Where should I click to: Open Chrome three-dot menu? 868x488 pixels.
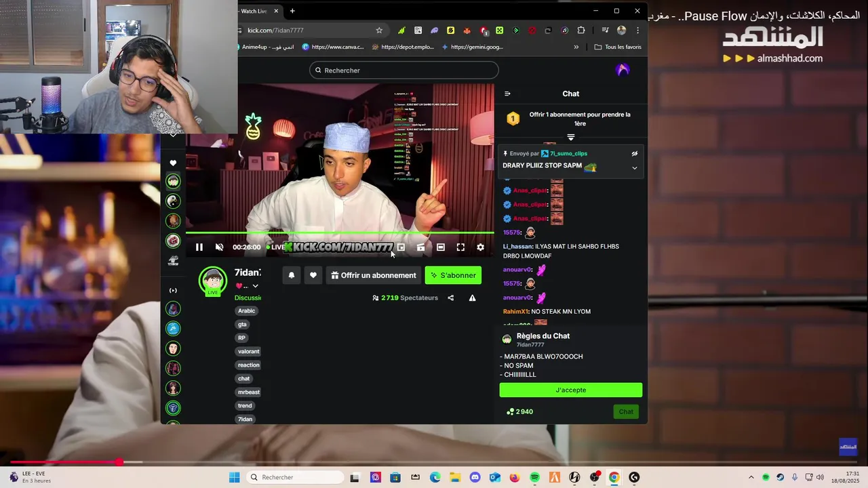637,30
